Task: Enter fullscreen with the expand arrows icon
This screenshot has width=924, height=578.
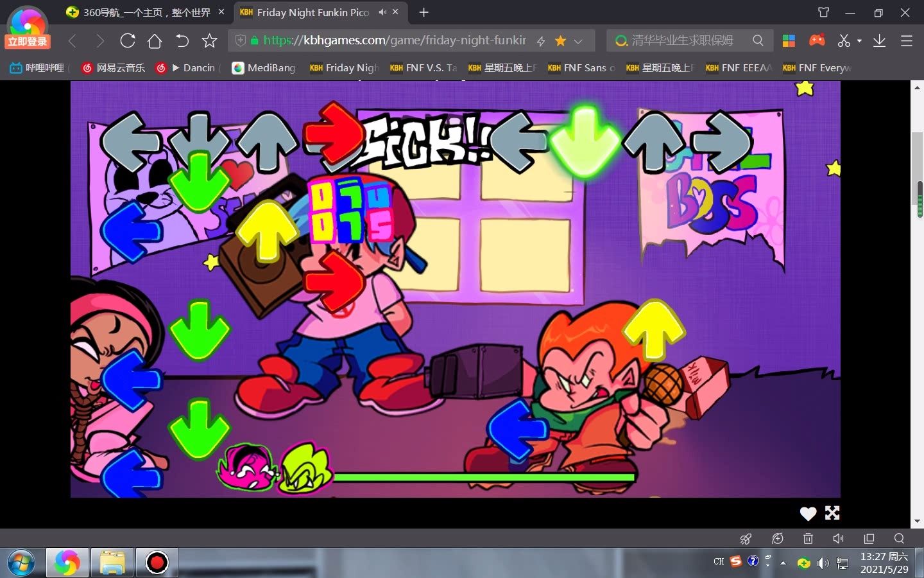Action: [832, 512]
